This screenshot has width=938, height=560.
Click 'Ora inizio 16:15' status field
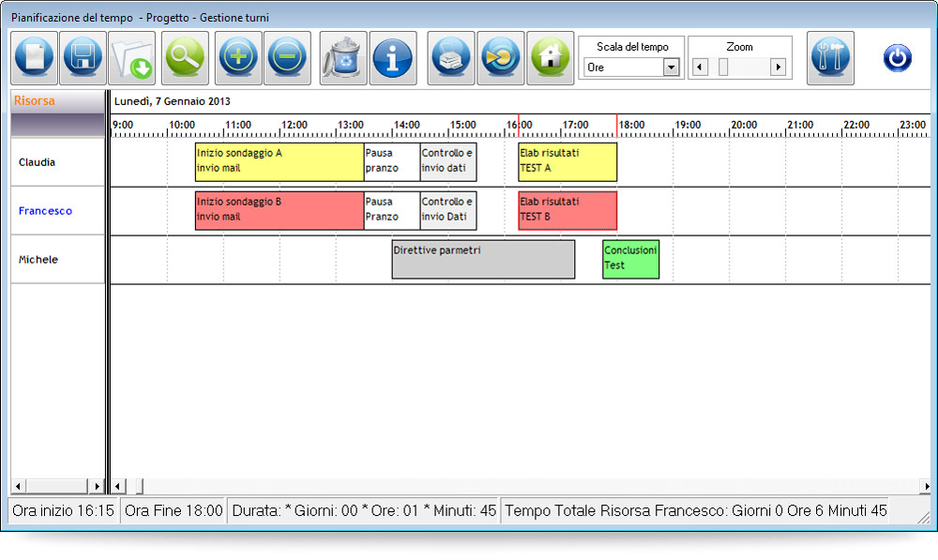(x=64, y=510)
